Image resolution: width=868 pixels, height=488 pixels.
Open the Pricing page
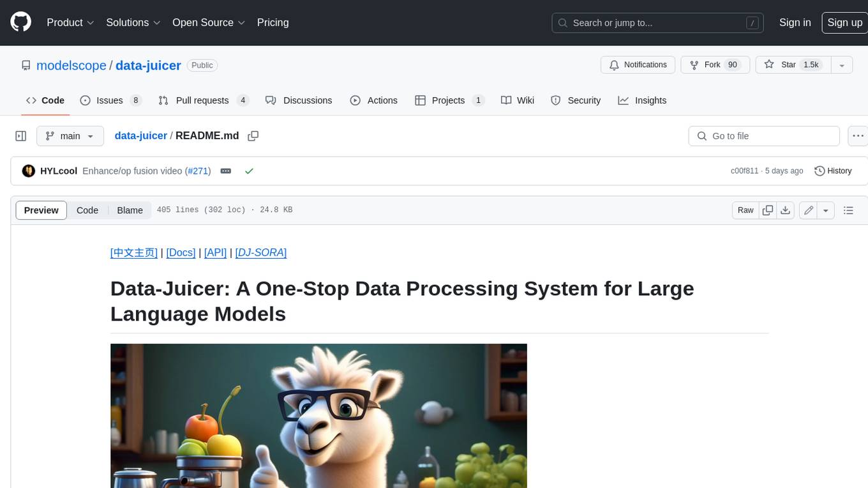pos(273,22)
